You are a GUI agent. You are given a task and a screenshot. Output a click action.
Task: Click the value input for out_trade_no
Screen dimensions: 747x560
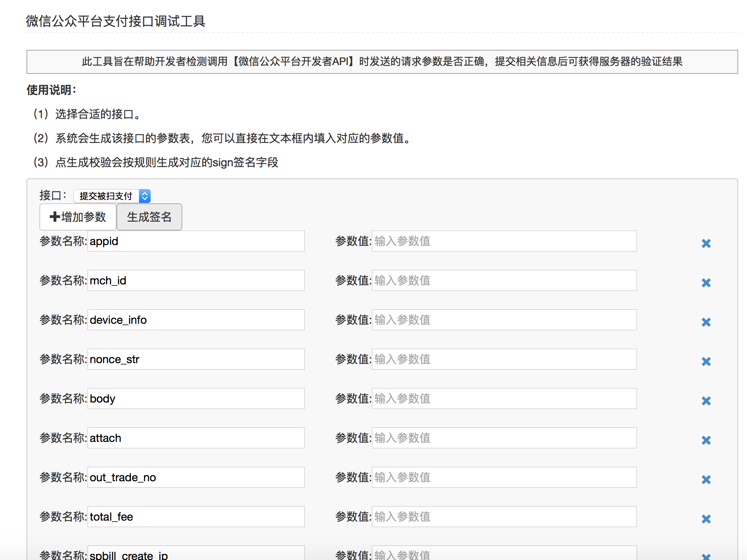[x=504, y=477]
